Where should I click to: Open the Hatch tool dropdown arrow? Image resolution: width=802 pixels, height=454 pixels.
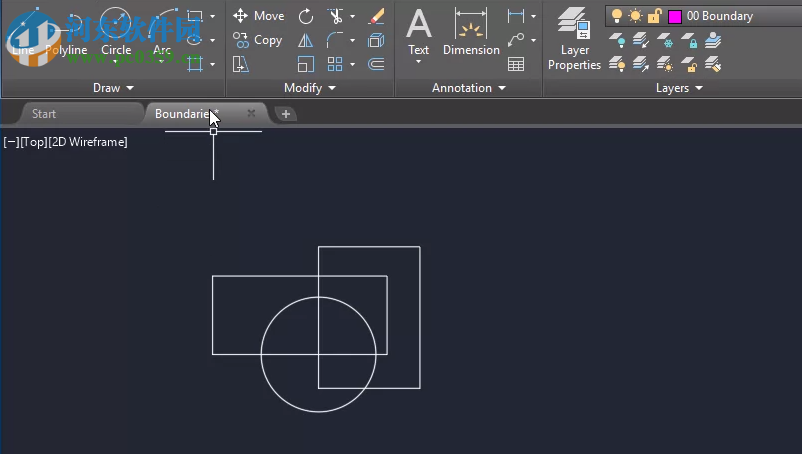pos(212,64)
